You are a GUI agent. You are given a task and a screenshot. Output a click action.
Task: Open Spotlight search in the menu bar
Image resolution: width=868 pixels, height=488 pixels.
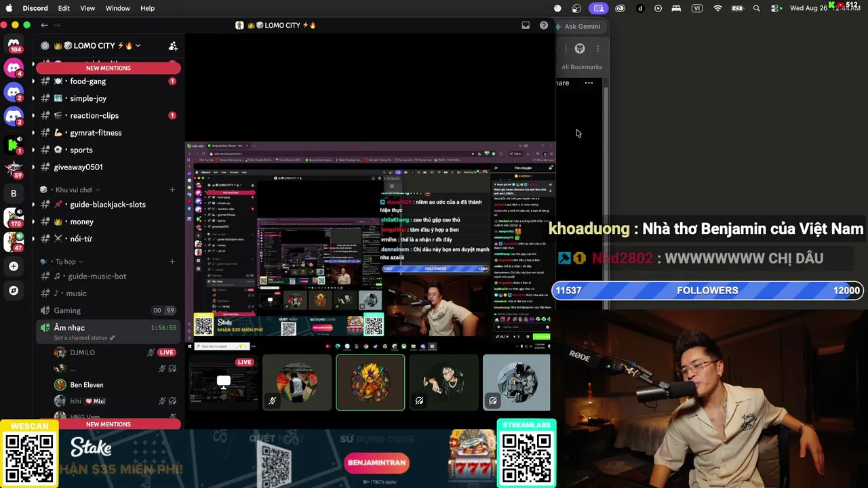point(757,8)
